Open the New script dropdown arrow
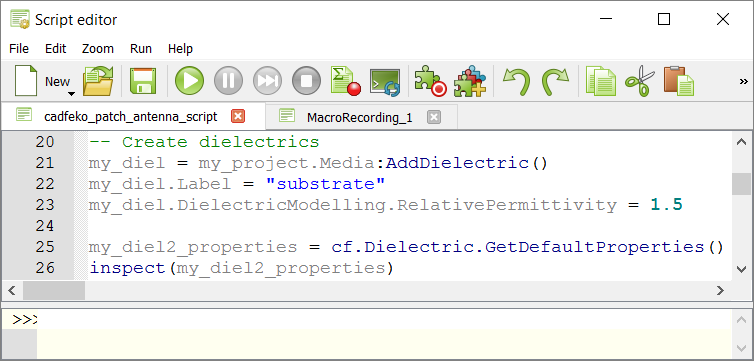 [71, 94]
